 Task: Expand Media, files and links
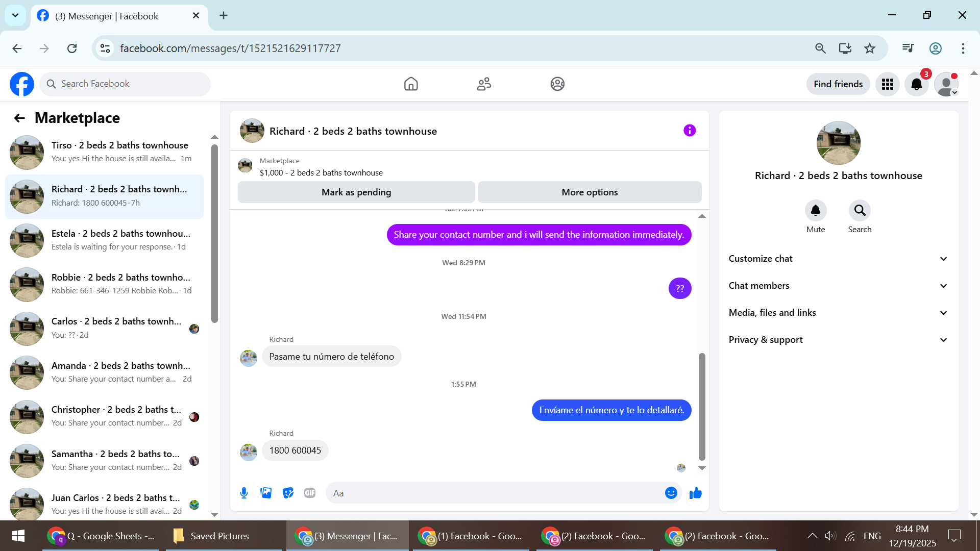pos(838,313)
